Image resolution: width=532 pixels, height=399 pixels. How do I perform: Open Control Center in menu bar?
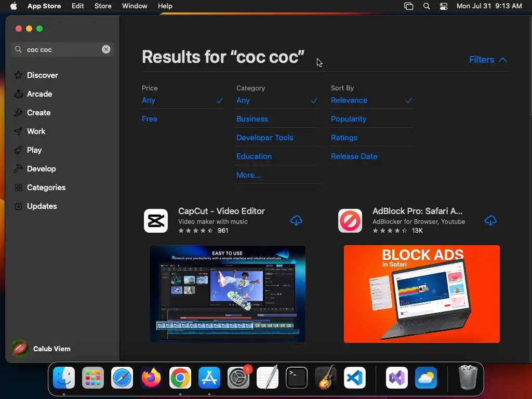click(444, 6)
